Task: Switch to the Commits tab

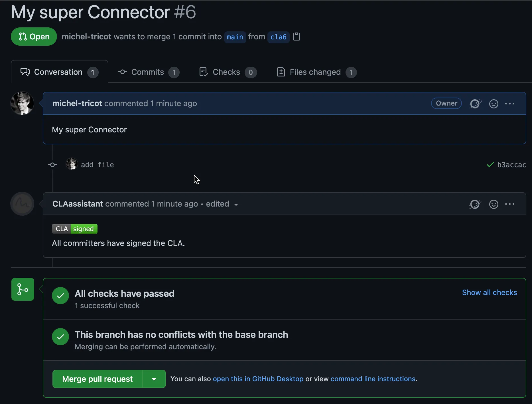Action: 148,72
